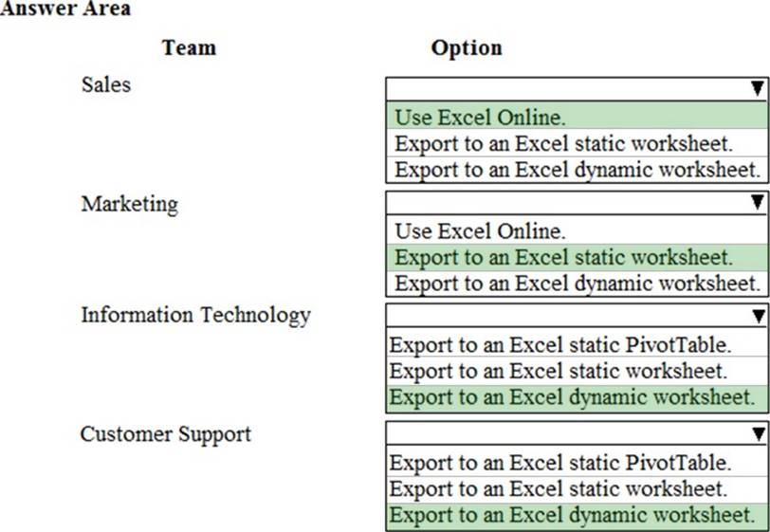Choose static worksheet for Information Technology
The image size is (770, 532).
click(558, 371)
